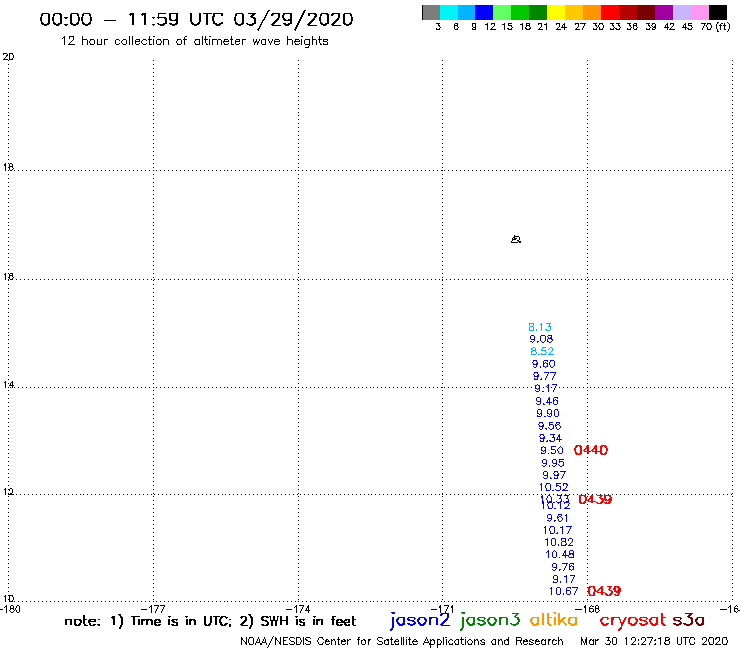The width and height of the screenshot is (740, 650).
Task: Click the s3a satellite legend label
Action: click(x=688, y=620)
